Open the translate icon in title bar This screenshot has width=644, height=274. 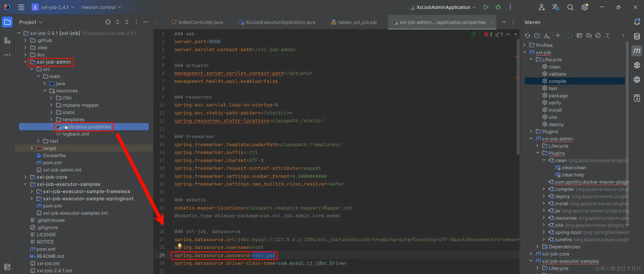tap(556, 7)
